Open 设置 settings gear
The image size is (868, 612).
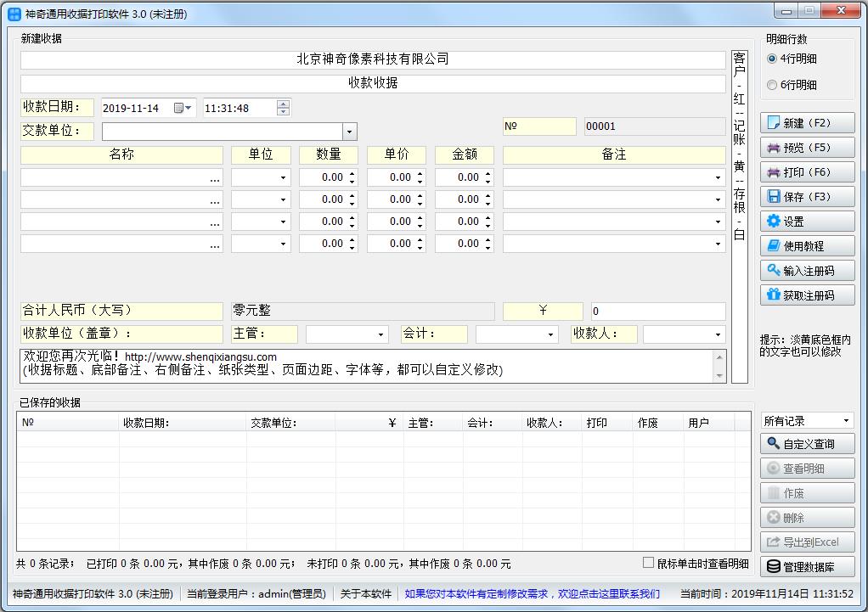pyautogui.click(x=807, y=222)
